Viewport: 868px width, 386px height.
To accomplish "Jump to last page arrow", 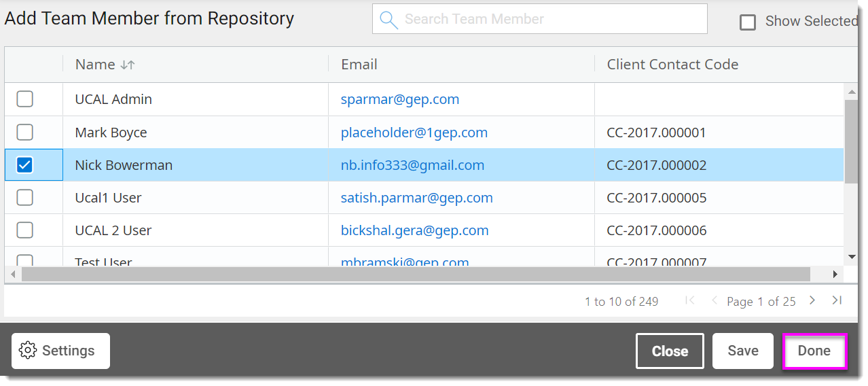I will 837,300.
